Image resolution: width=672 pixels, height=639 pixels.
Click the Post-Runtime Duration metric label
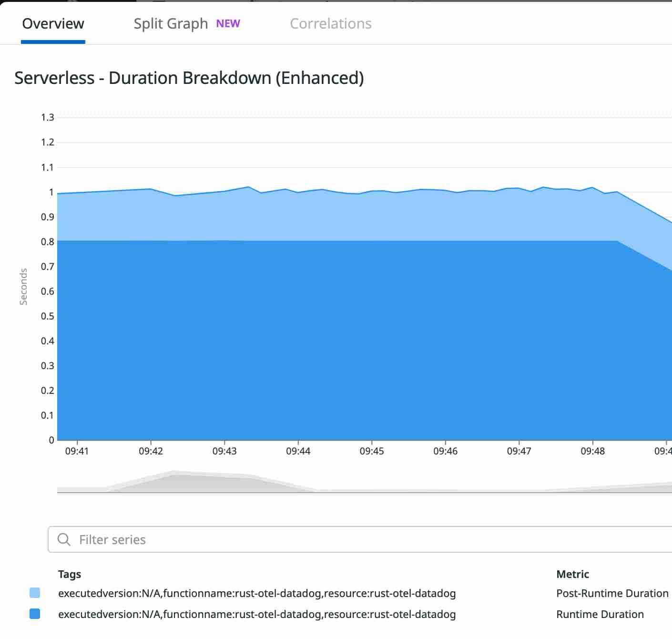click(611, 593)
